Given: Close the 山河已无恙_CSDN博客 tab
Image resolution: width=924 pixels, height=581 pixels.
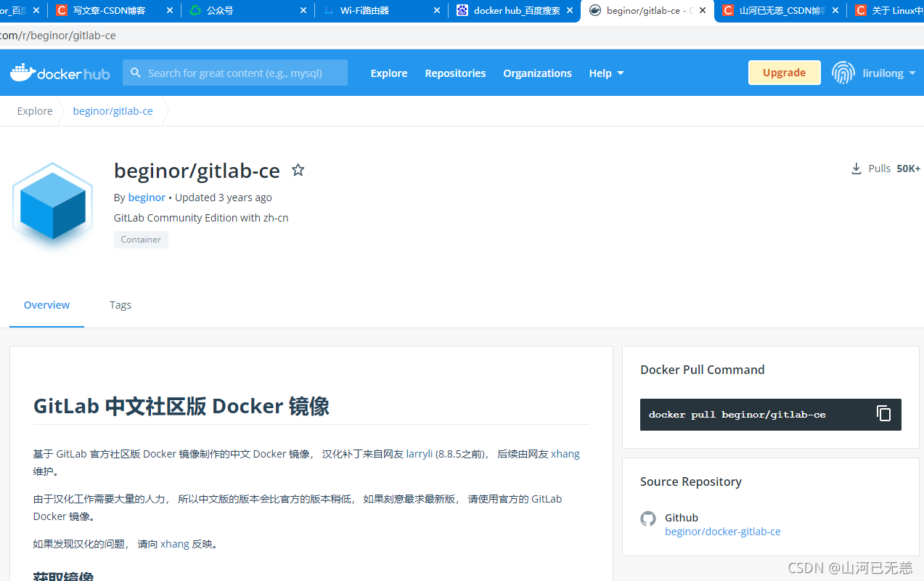Looking at the screenshot, I should pos(835,10).
